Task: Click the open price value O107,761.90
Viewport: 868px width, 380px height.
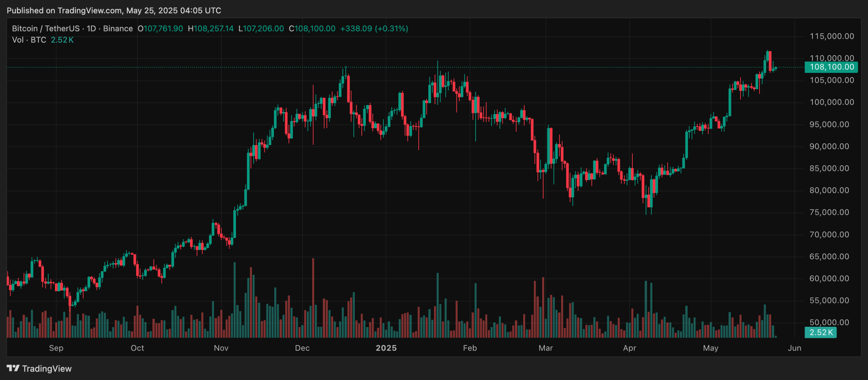Action: coord(161,29)
